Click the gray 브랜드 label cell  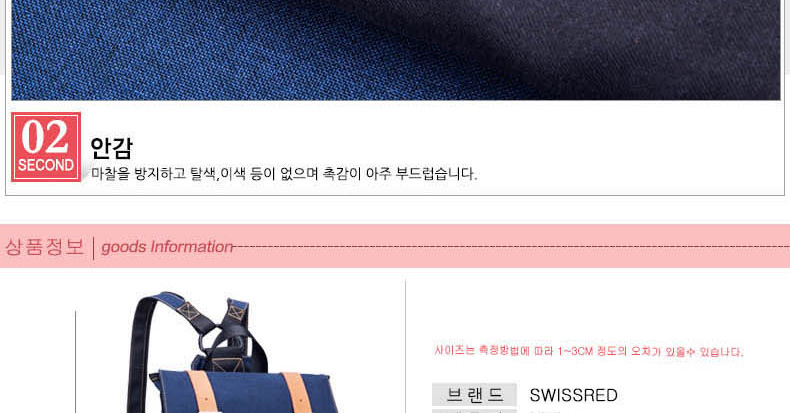[475, 395]
